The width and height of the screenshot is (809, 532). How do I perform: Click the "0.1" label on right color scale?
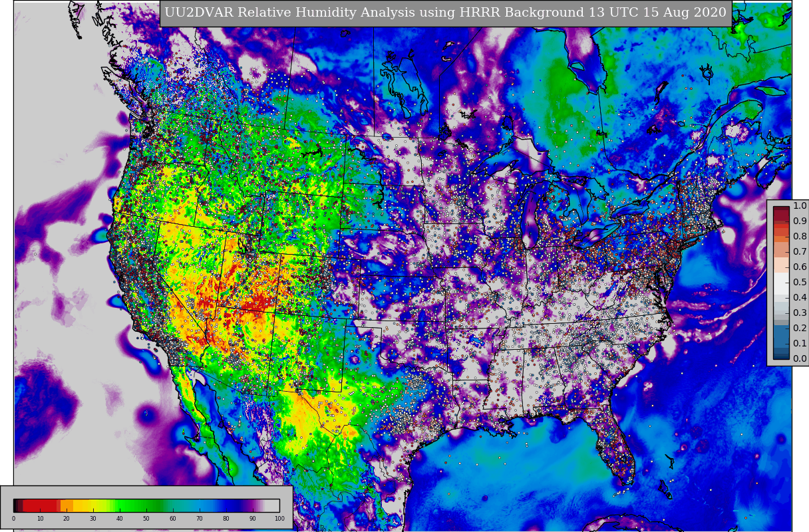coord(800,344)
